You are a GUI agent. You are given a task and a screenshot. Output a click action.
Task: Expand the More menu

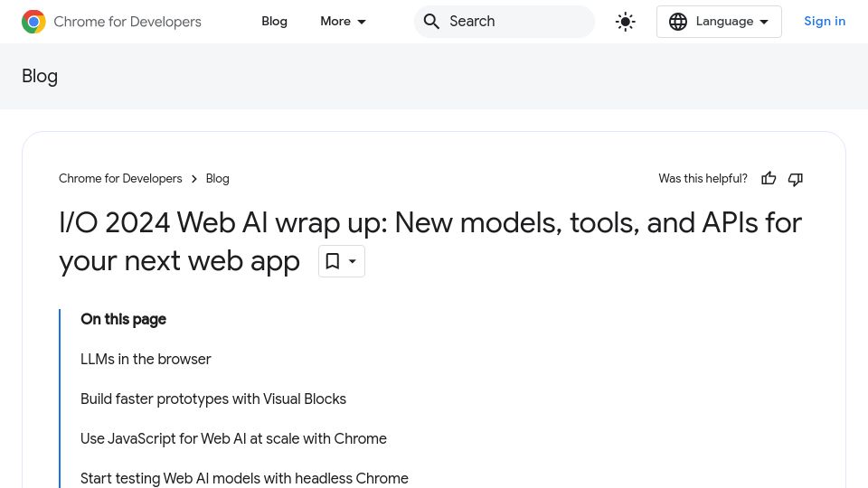tap(343, 22)
